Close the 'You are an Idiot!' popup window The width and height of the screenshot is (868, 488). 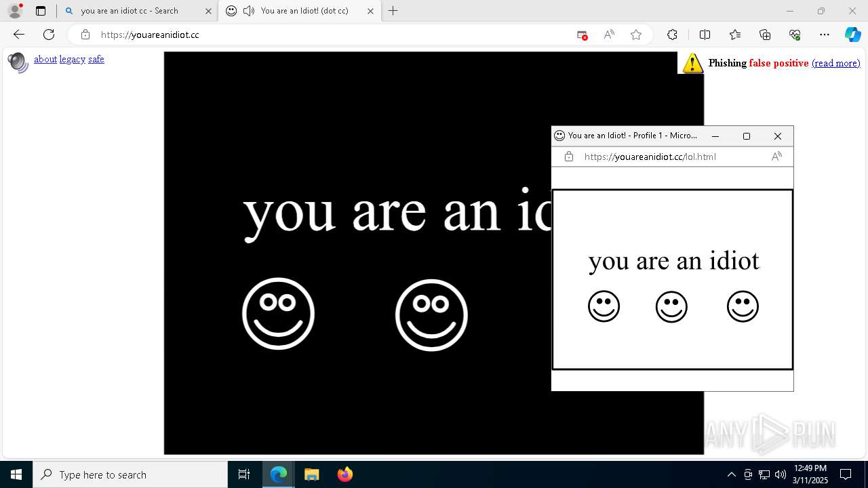click(x=778, y=136)
